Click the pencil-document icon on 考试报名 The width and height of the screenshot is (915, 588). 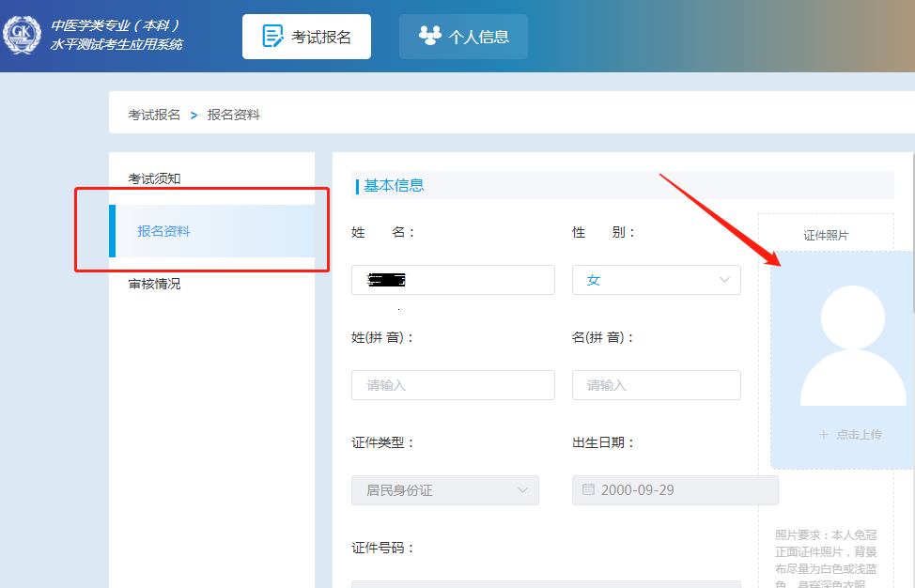point(272,37)
